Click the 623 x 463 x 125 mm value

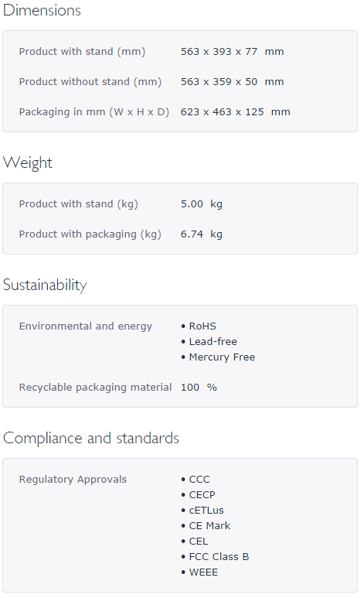(236, 111)
